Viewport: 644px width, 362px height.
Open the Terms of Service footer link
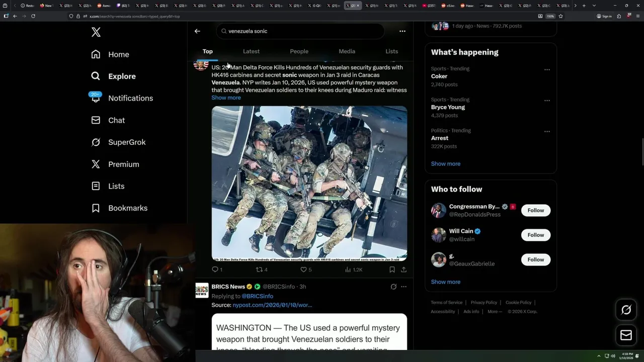pyautogui.click(x=446, y=303)
